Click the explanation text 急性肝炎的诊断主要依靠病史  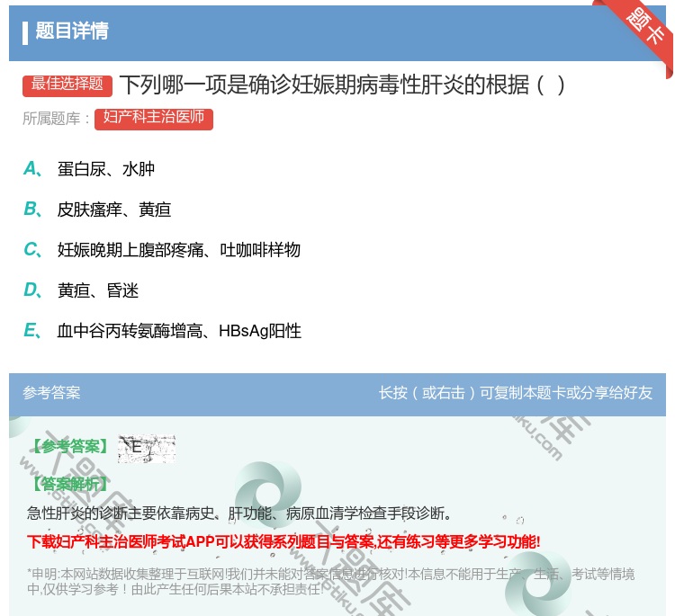point(239,513)
